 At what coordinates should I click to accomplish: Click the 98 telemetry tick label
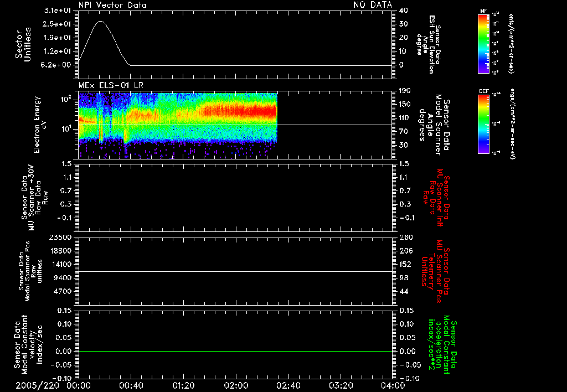point(404,278)
